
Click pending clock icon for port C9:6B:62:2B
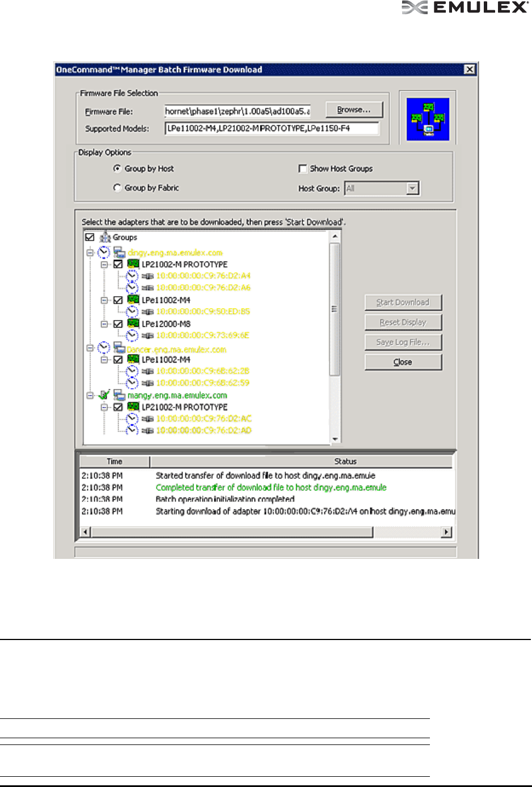coord(132,371)
